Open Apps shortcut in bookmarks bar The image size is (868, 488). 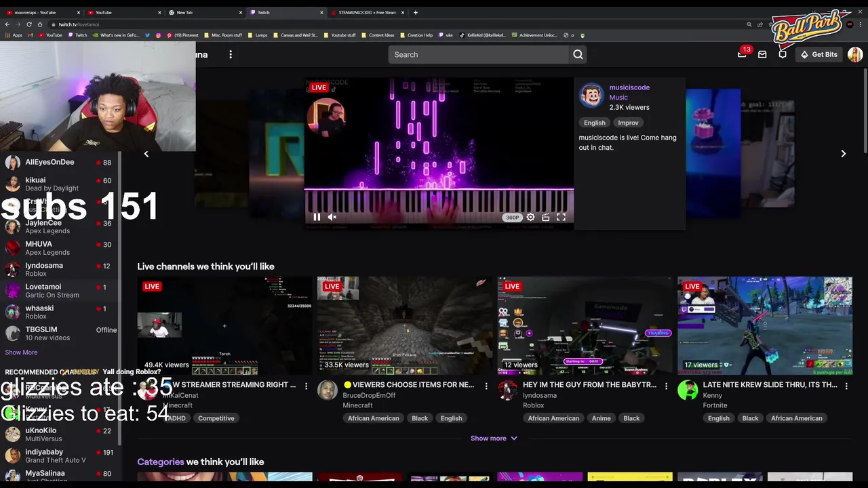click(x=14, y=35)
